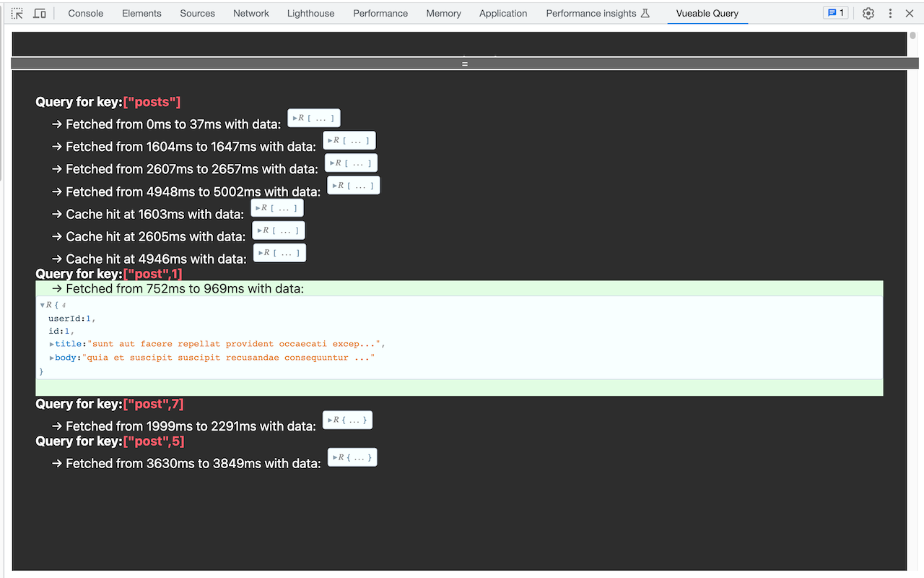Switch to the Application tab
924x578 pixels.
(503, 13)
